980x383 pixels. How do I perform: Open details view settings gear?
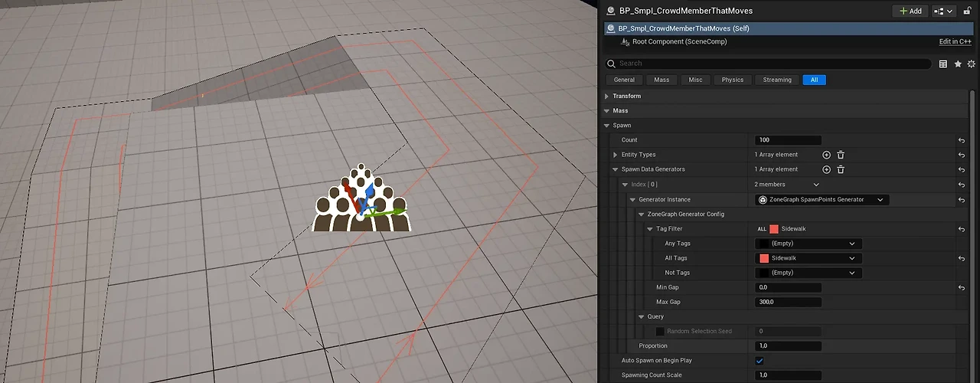[971, 64]
